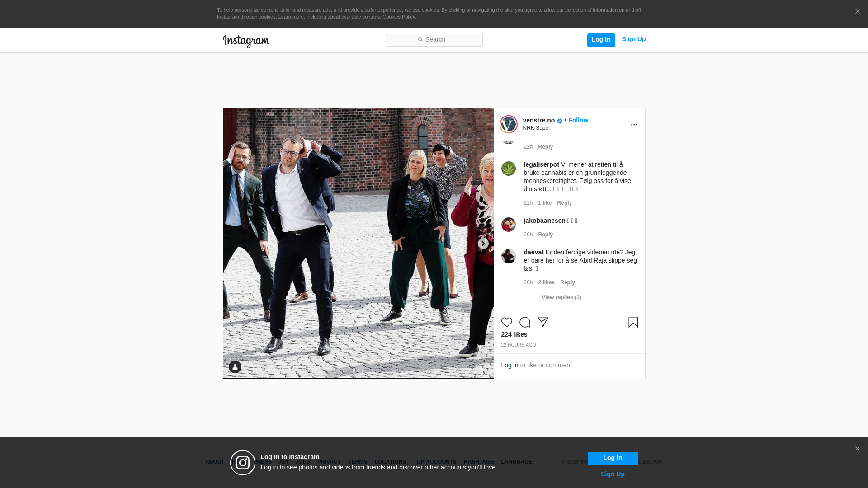Viewport: 868px width, 488px height.
Task: Click the venstre.no username
Action: [538, 120]
